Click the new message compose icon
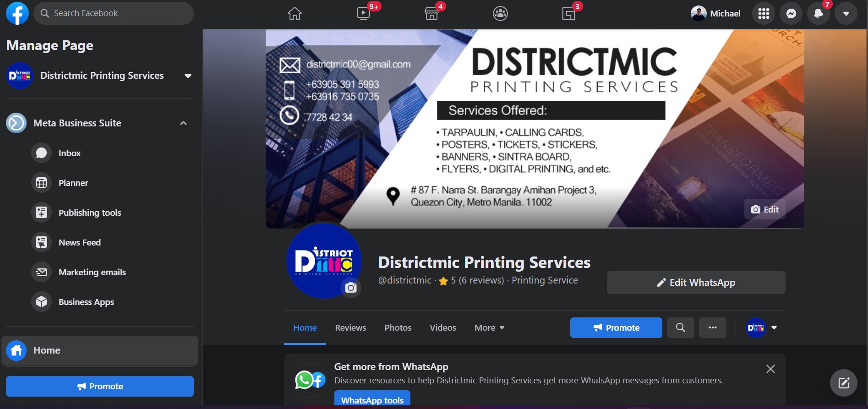868x409 pixels. pyautogui.click(x=844, y=383)
